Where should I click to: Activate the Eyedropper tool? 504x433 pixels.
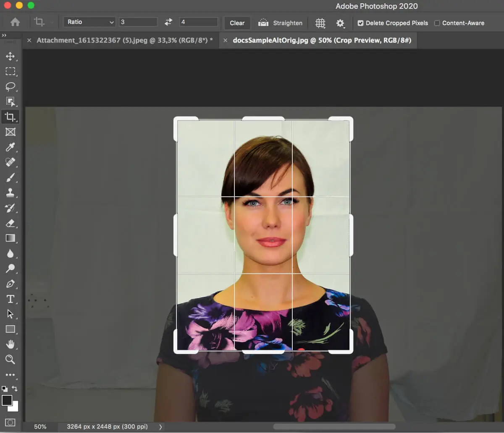(10, 147)
